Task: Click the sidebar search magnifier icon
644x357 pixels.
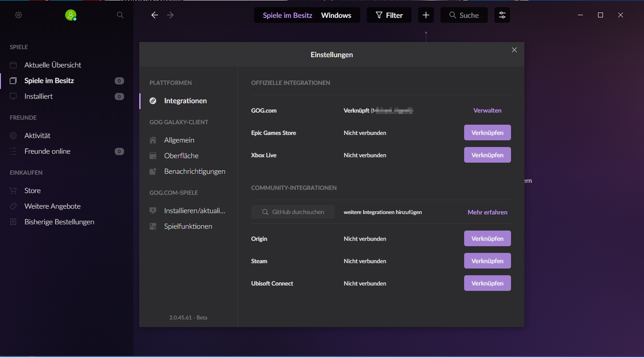Action: coord(120,15)
